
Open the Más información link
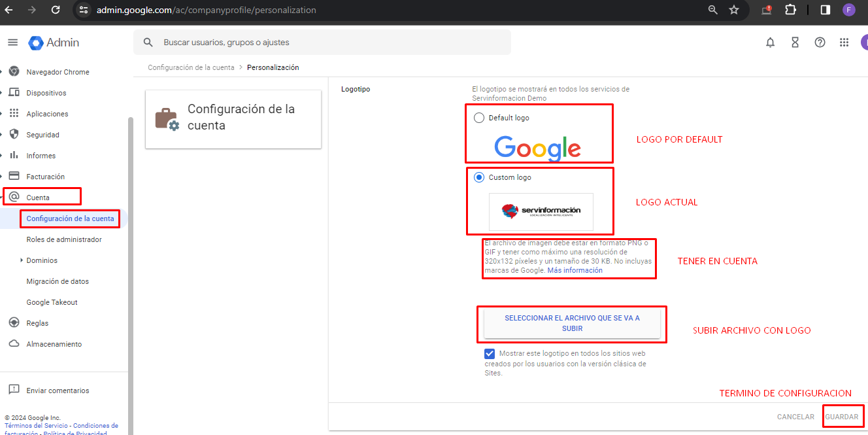coord(575,270)
